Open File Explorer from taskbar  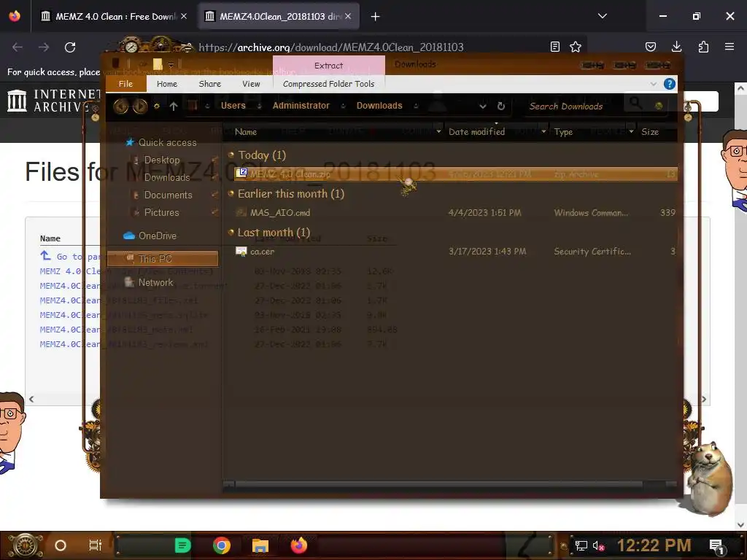(260, 545)
